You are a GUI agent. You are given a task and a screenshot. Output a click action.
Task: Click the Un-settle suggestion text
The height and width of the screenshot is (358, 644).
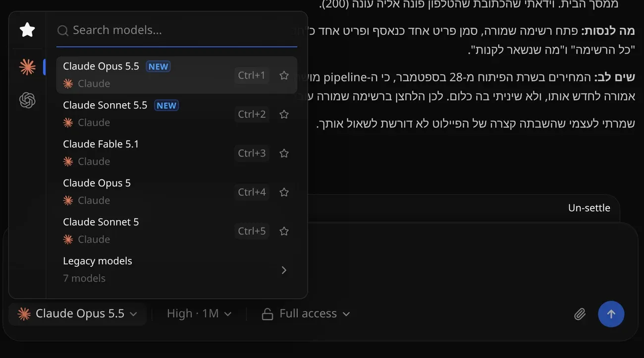point(589,208)
